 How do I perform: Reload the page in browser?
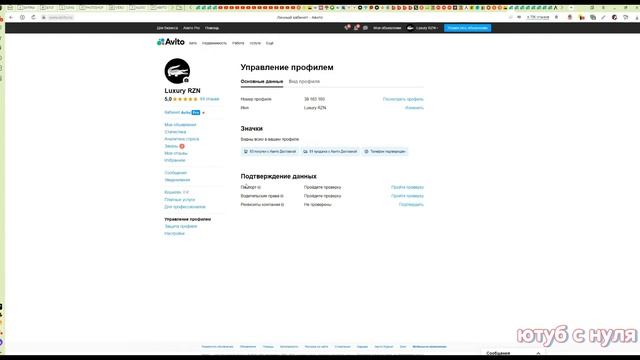[x=33, y=18]
